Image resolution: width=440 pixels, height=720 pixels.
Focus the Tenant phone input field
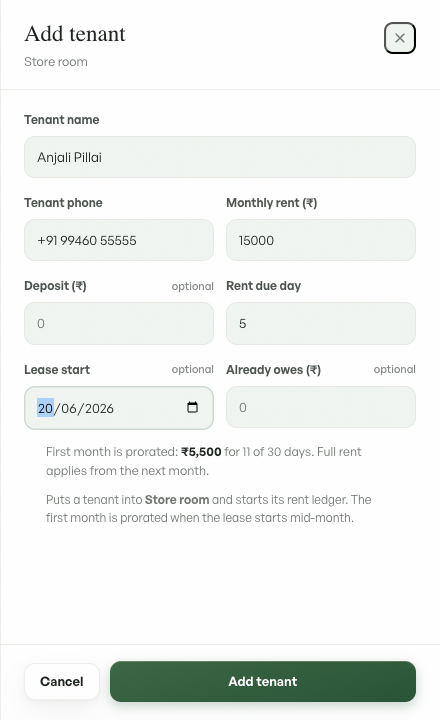click(x=118, y=240)
